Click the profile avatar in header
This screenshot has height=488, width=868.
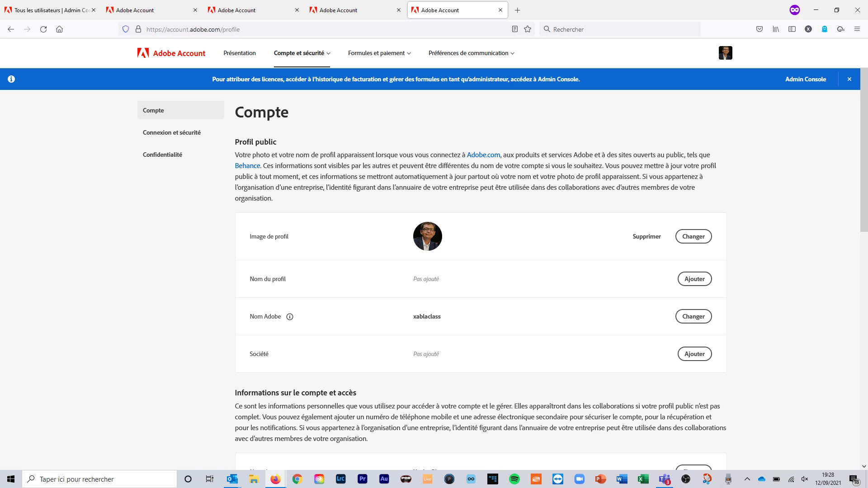click(725, 53)
